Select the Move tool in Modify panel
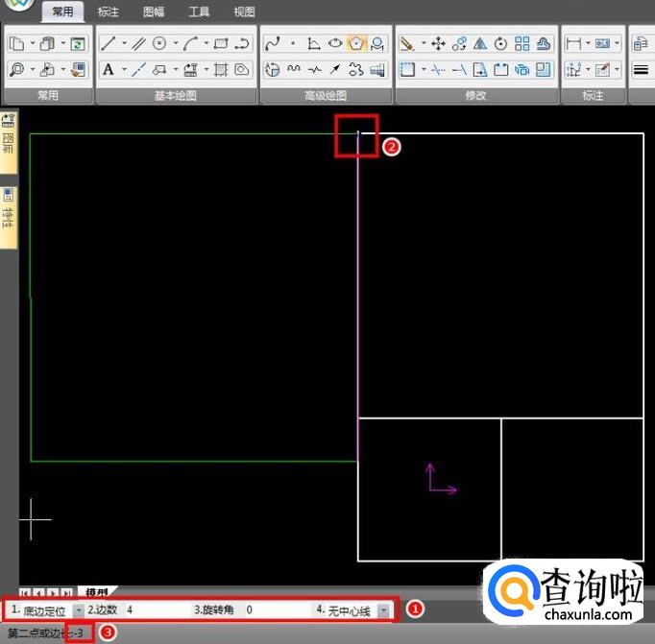The width and height of the screenshot is (655, 644). [438, 43]
